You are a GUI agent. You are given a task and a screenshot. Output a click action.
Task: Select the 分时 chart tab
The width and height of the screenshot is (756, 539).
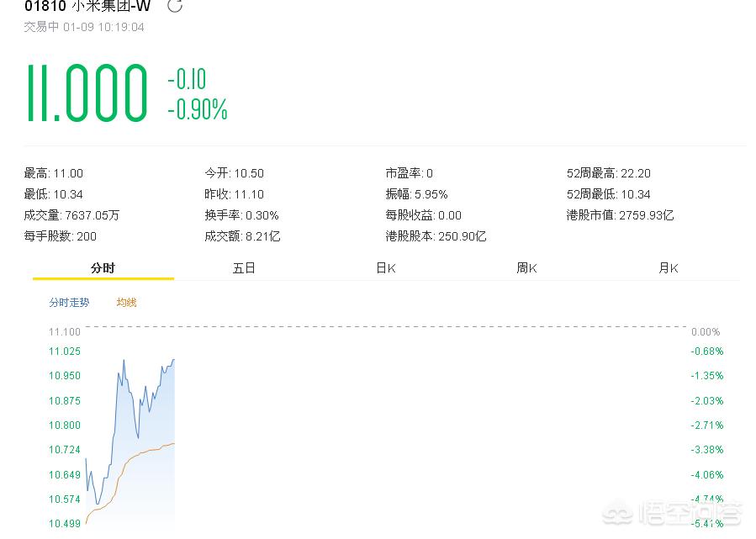point(103,268)
